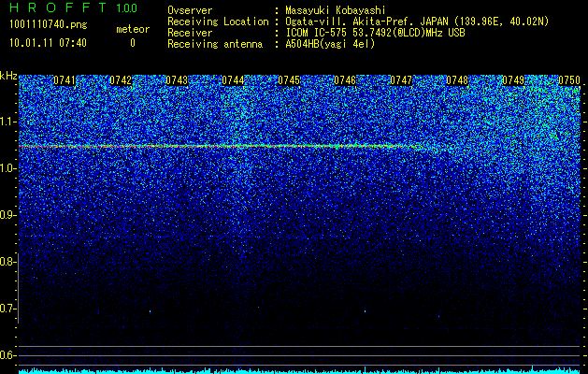The height and width of the screenshot is (374, 588).
Task: Click the meteor count value 0
Action: point(133,43)
